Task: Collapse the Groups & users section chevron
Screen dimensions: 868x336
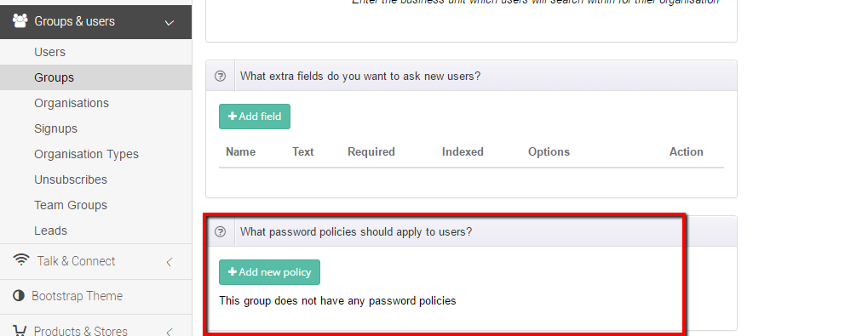Action: click(x=170, y=23)
